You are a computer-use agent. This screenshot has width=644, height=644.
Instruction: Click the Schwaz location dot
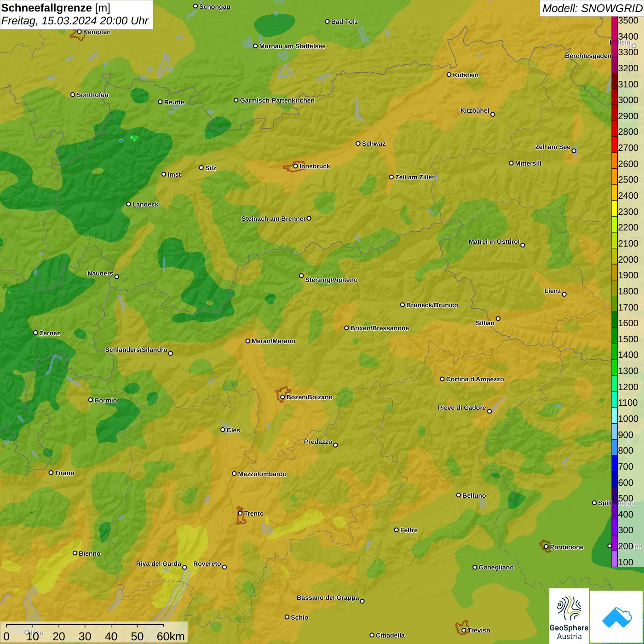(x=358, y=144)
